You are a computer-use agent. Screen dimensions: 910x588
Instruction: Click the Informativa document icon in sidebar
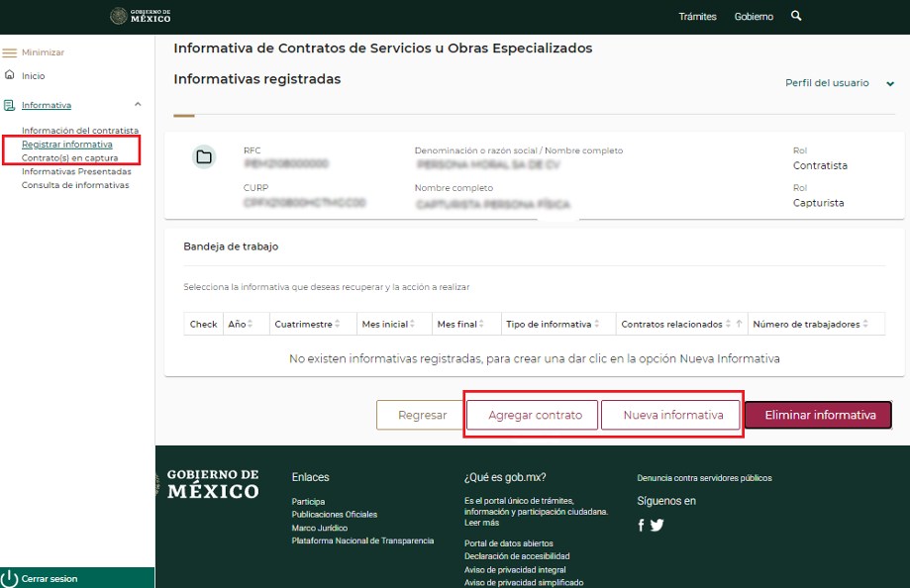(x=9, y=104)
